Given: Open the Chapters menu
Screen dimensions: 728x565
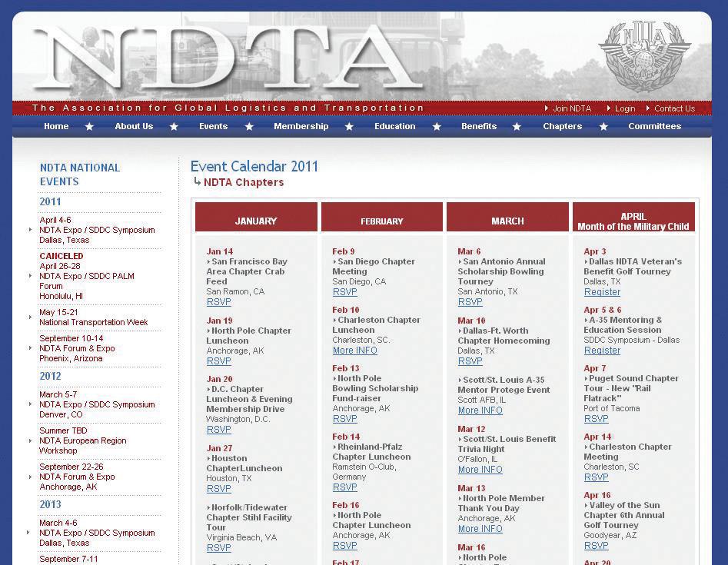Looking at the screenshot, I should [562, 126].
